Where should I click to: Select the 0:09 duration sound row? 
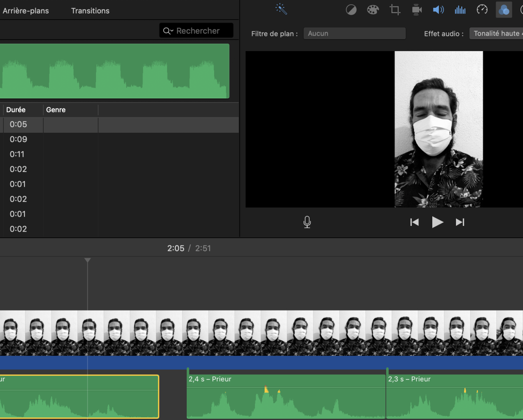(18, 139)
